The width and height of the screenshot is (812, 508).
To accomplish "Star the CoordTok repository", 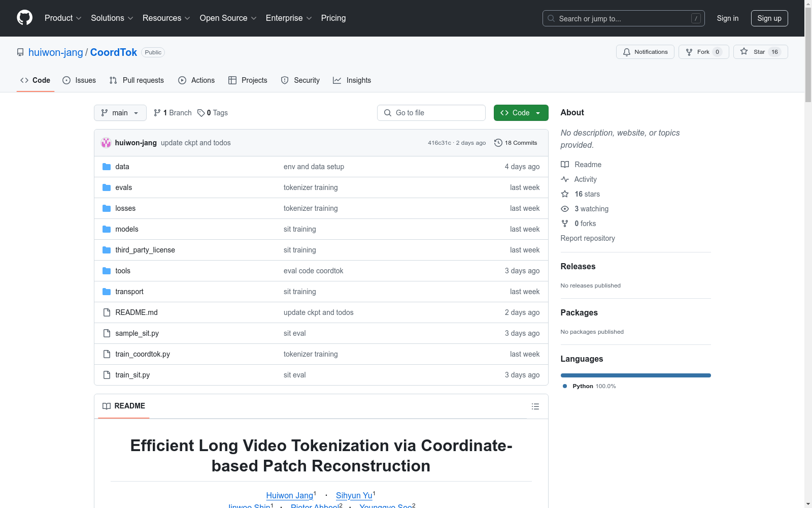I will click(x=760, y=52).
